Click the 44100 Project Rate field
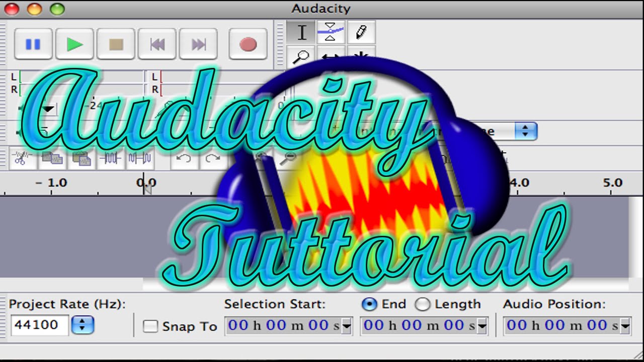 [39, 325]
